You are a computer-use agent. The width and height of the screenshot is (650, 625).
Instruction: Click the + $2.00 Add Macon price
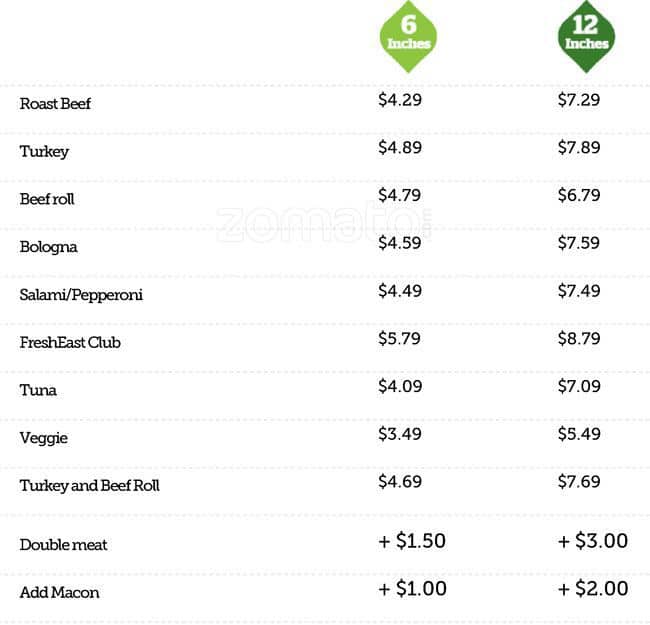tap(593, 589)
